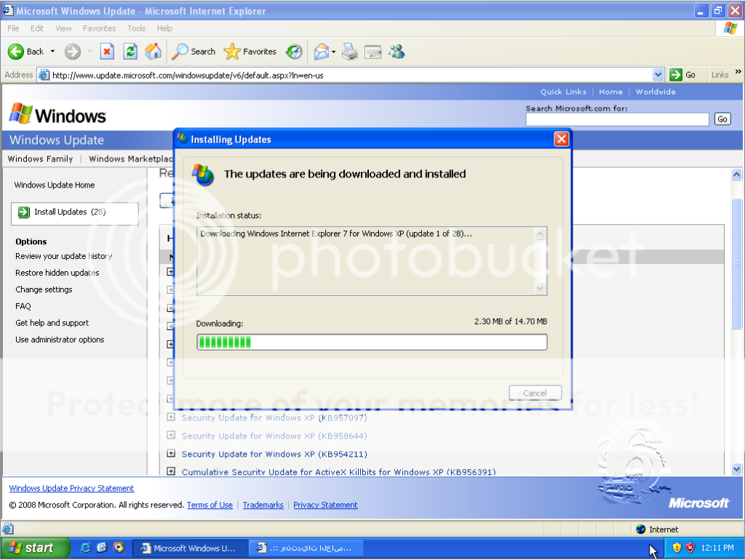745x560 pixels.
Task: Click the page scrollbar up arrow
Action: tap(736, 175)
